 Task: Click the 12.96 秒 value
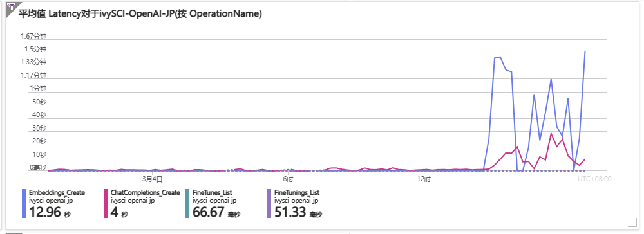[x=50, y=212]
